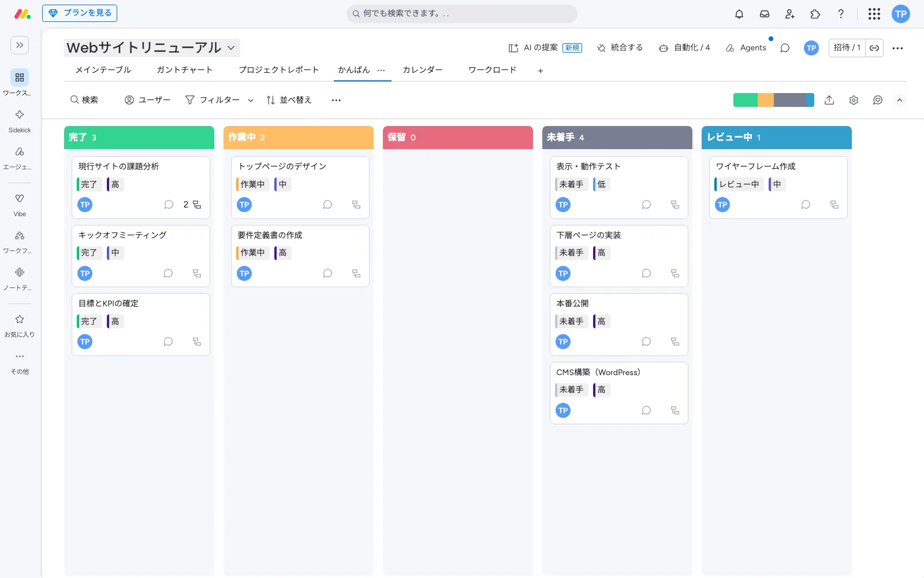The image size is (924, 578).
Task: Open Sidekick in the left sidebar
Action: point(20,121)
